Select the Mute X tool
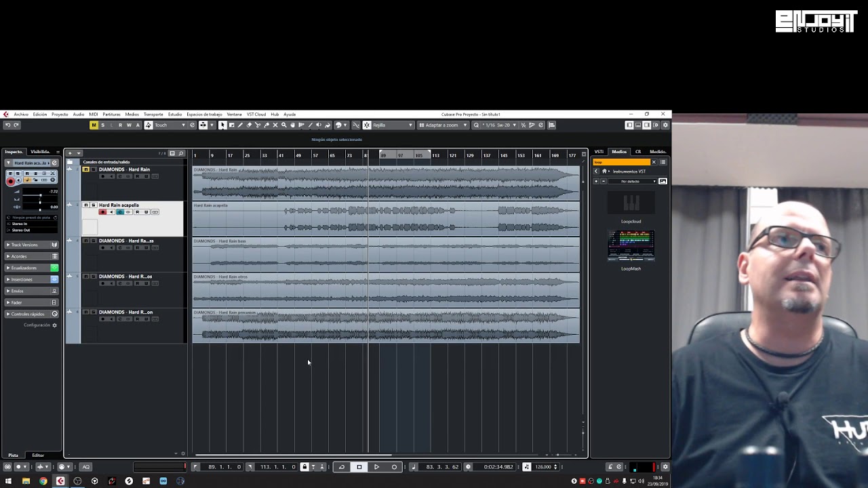Screen dimensions: 868x488 pyautogui.click(x=275, y=125)
